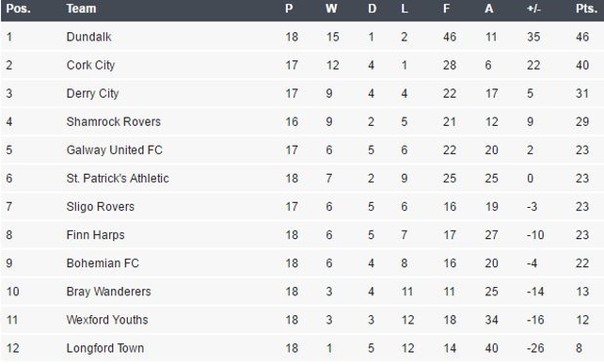Open Galway United FC entry
The height and width of the screenshot is (364, 604).
point(115,150)
